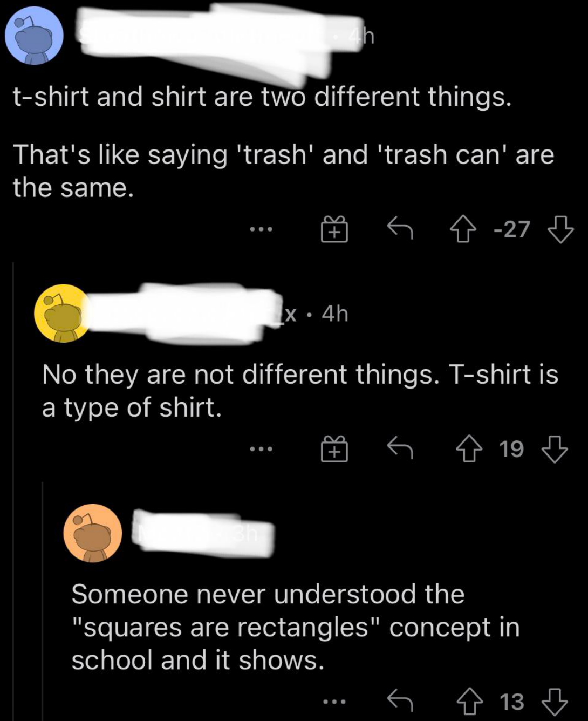This screenshot has height=721, width=588.
Task: Upvote the 'squares are rectangles' comment
Action: point(469,702)
